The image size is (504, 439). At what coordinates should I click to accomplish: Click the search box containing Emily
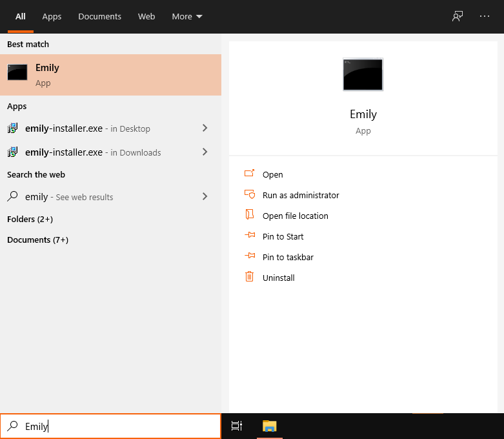[110, 426]
